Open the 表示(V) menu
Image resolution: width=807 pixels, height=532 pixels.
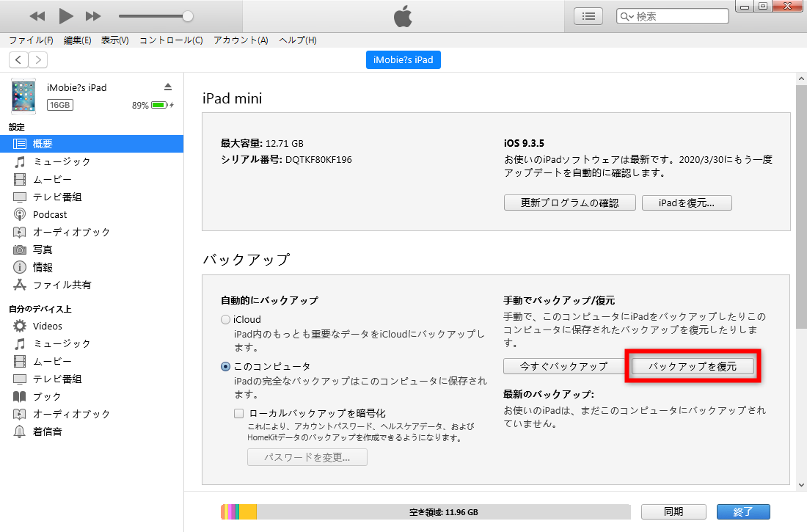(x=114, y=40)
